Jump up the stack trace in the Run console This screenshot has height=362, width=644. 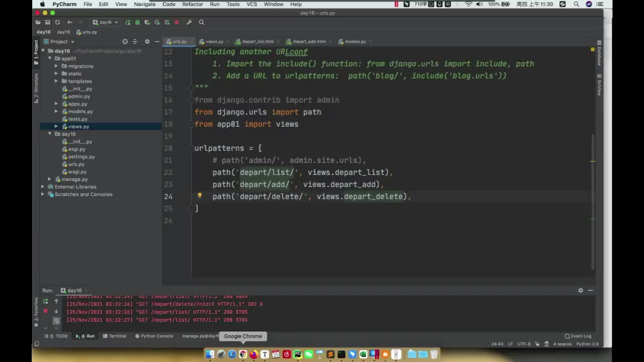(x=56, y=301)
